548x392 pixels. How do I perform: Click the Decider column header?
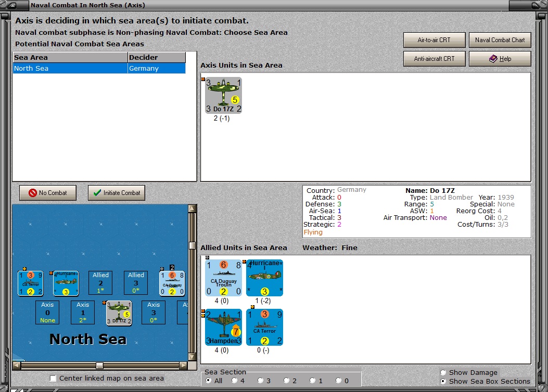click(x=157, y=57)
